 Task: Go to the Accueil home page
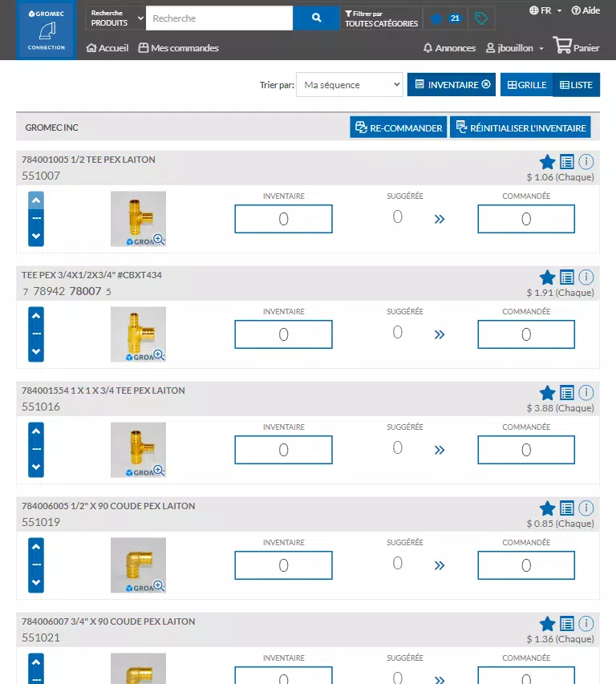[x=107, y=48]
